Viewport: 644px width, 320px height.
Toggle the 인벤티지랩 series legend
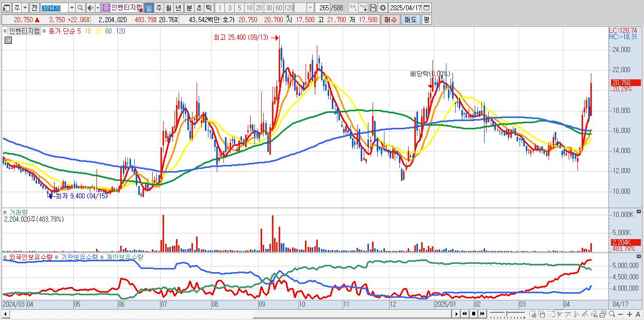25,31
